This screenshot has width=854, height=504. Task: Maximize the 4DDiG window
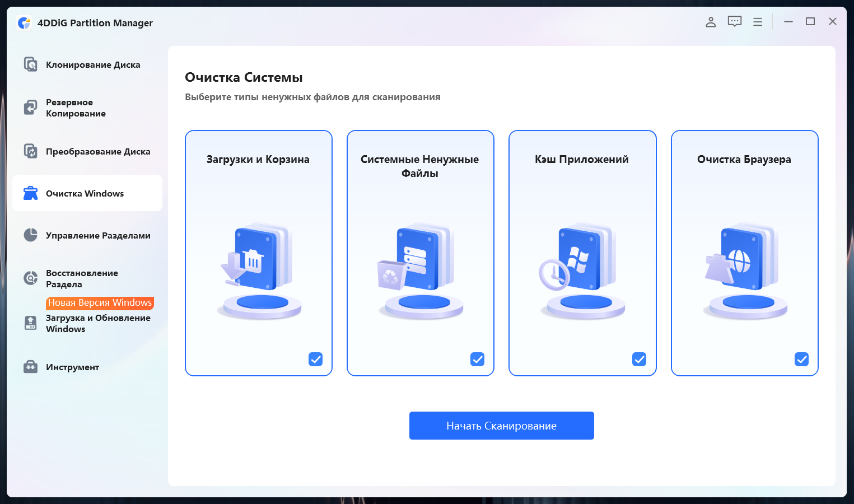point(810,22)
